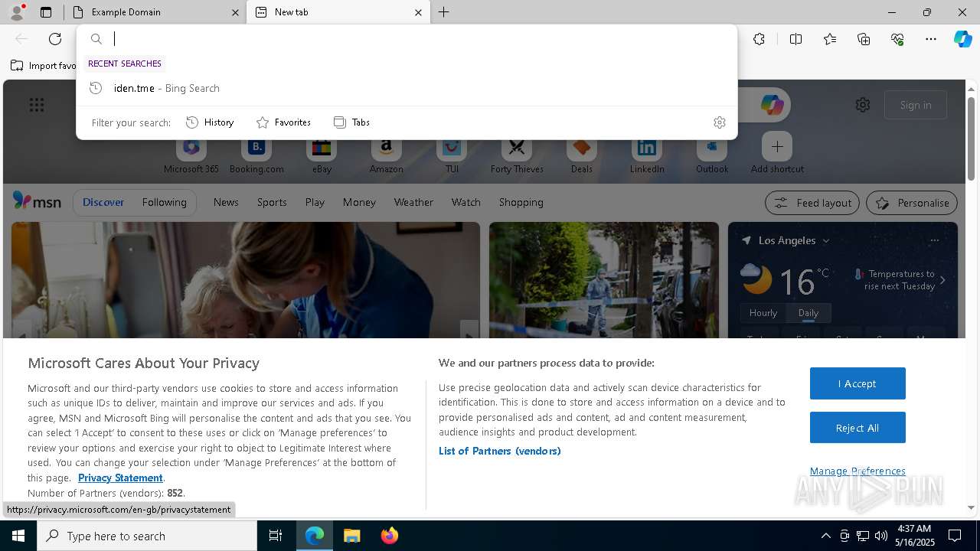This screenshot has height=551, width=980.
Task: Click Reject All cookies button
Action: point(857,428)
